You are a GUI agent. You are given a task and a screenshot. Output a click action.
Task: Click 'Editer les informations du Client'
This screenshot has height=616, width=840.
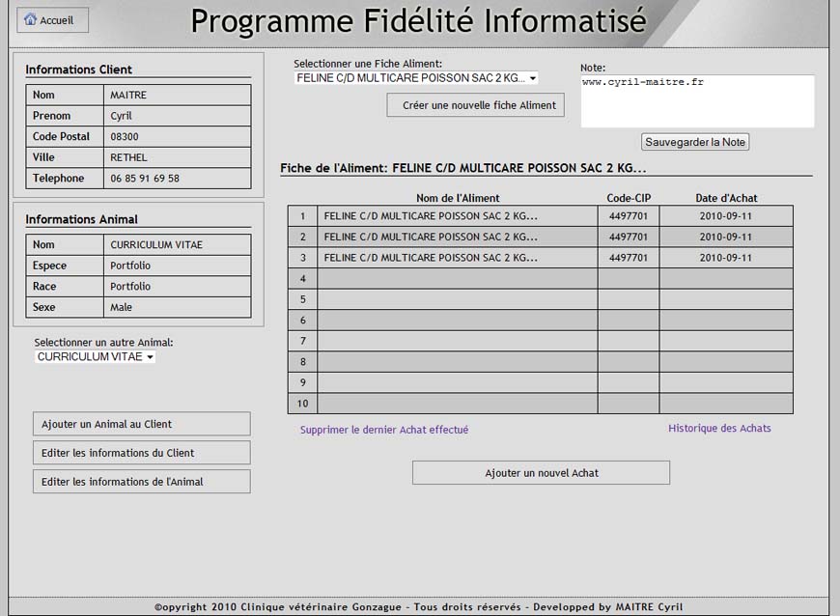(141, 453)
